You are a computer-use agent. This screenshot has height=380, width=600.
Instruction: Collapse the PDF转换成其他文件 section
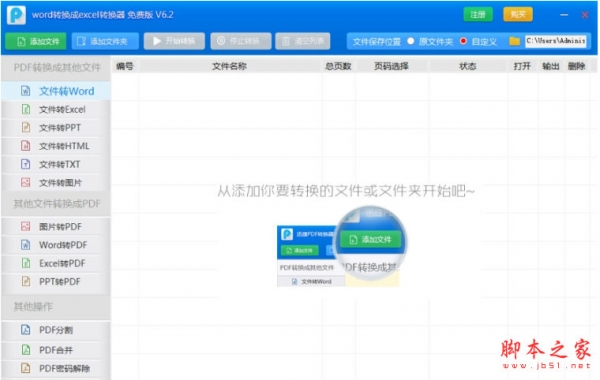point(56,68)
